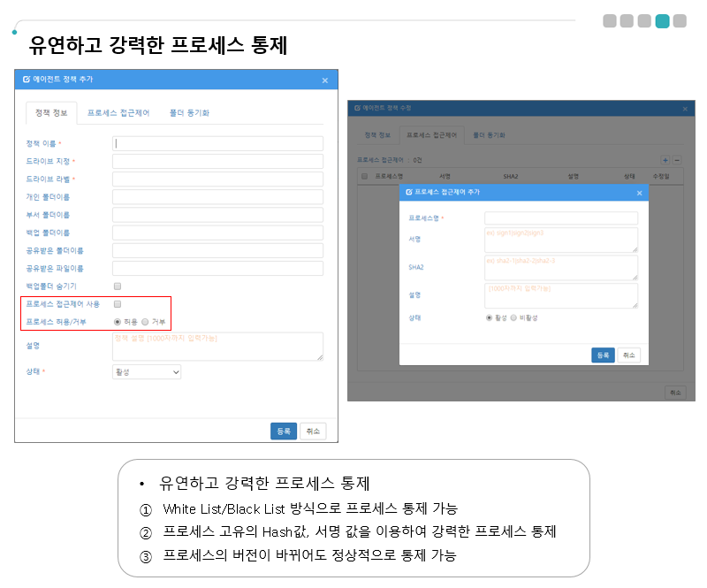Viewport: 707px width, 588px height.
Task: Open the 상태 dropdown showing 활성
Action: (x=147, y=372)
